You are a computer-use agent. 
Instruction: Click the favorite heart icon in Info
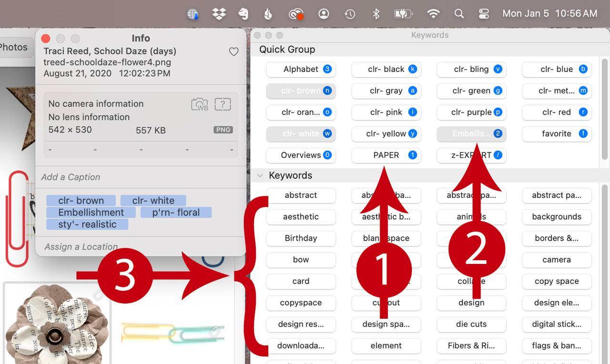click(x=234, y=51)
